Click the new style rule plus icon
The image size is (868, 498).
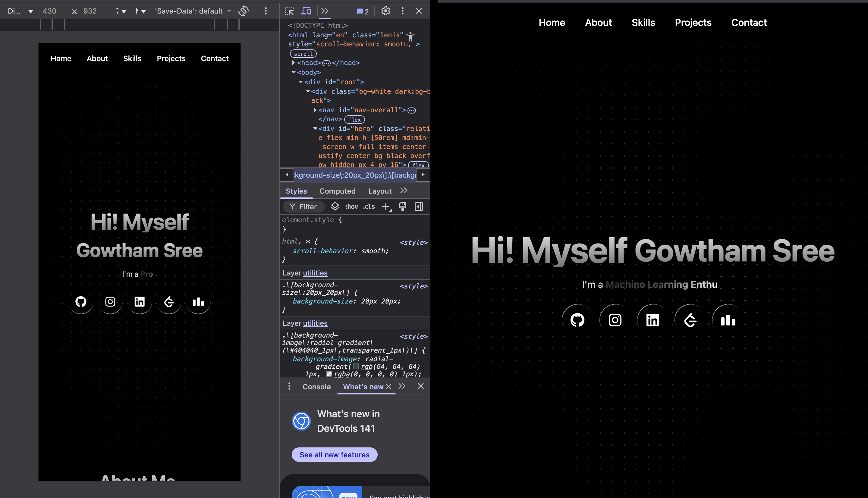tap(386, 207)
